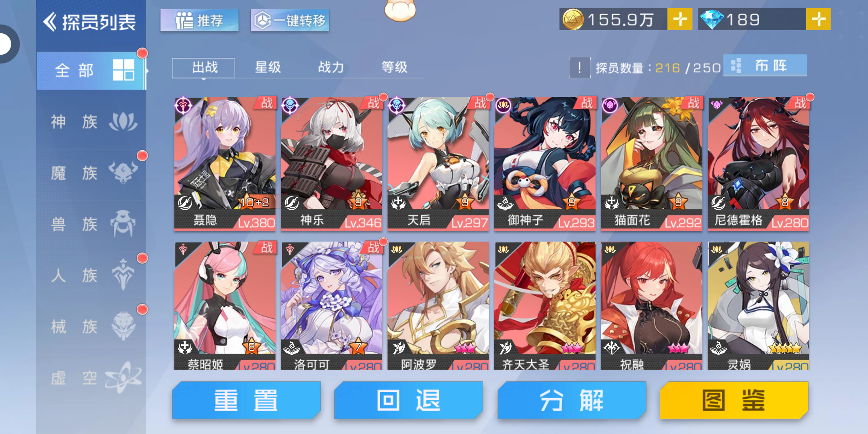Open the 布阵 formation button
The image size is (868, 434).
[765, 66]
